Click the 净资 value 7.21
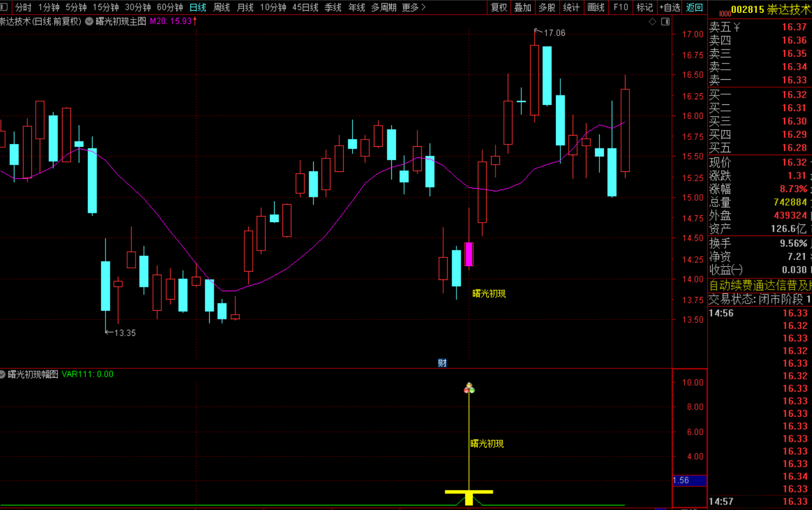This screenshot has width=812, height=510. (797, 257)
